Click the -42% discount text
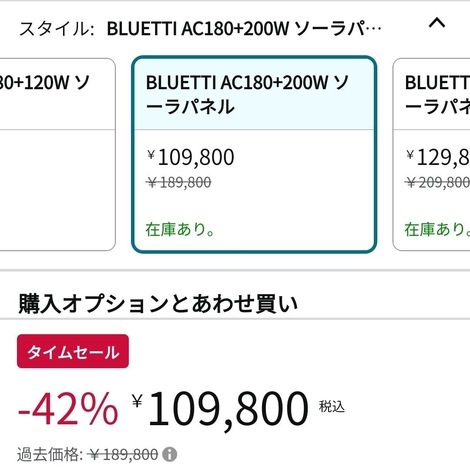This screenshot has height=470, width=470. click(68, 408)
